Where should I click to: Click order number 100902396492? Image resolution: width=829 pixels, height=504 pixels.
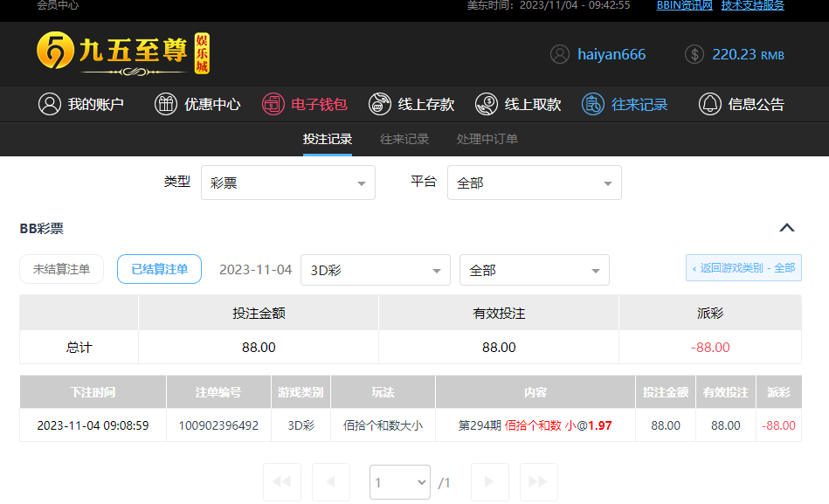(x=218, y=425)
